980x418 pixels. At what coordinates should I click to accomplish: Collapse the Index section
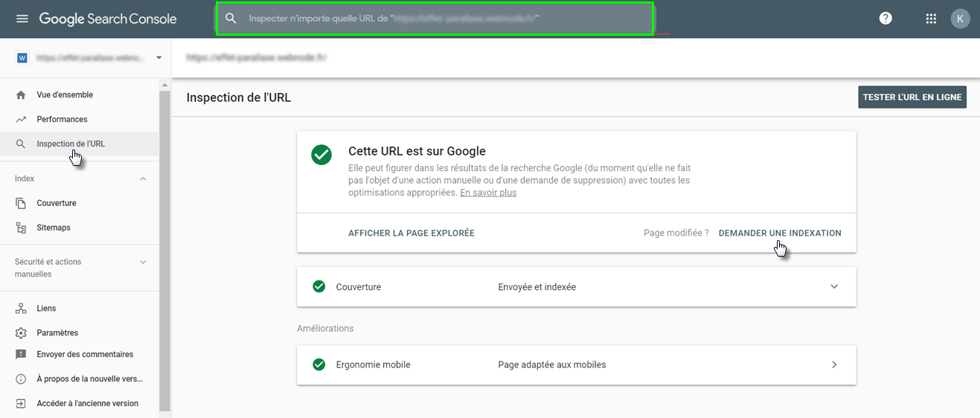(144, 179)
